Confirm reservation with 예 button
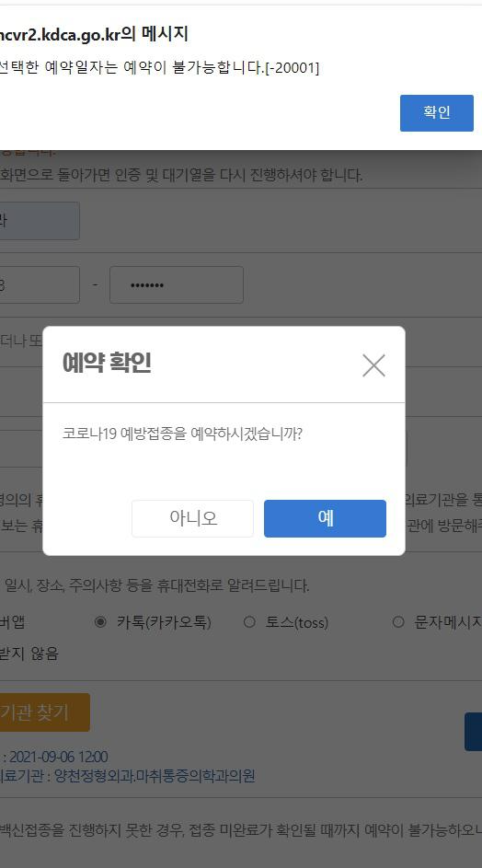Viewport: 482px width, 868px height. click(x=325, y=519)
